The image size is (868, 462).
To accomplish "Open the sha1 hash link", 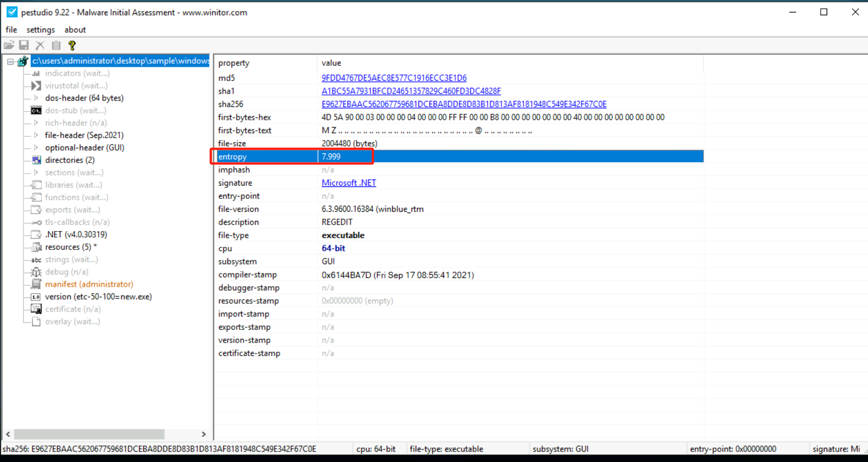I will [x=411, y=91].
